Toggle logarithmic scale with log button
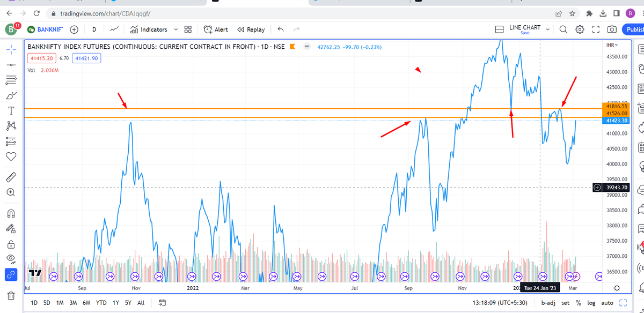 pos(591,303)
